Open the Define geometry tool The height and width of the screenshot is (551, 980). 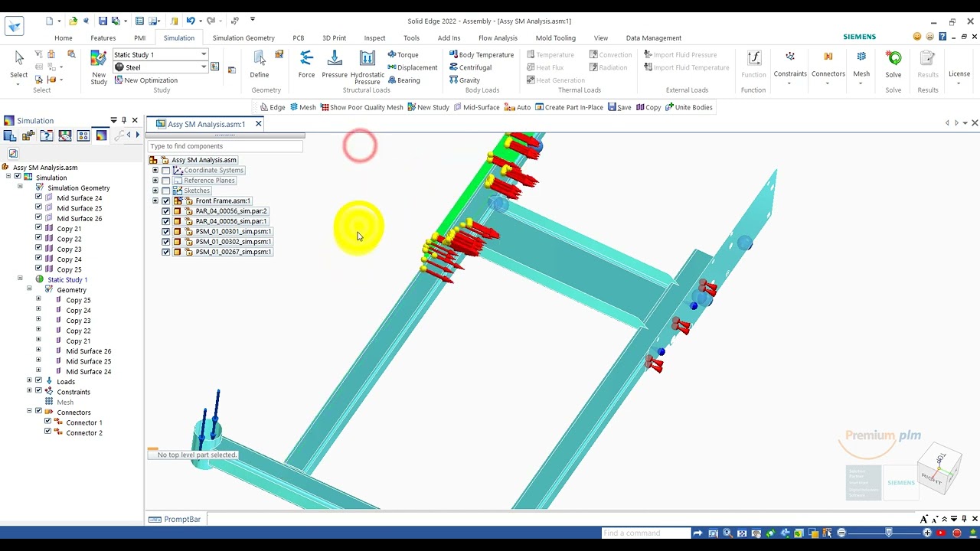click(260, 64)
